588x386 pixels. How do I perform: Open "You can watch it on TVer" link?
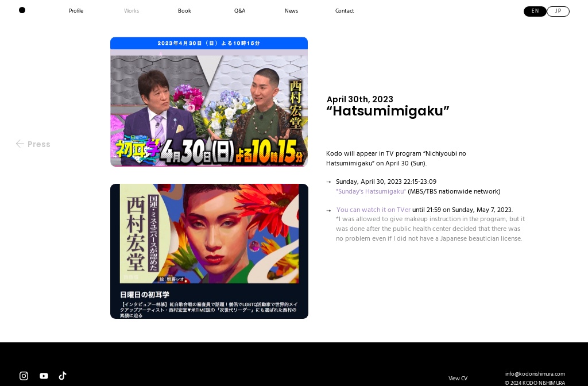pos(373,210)
